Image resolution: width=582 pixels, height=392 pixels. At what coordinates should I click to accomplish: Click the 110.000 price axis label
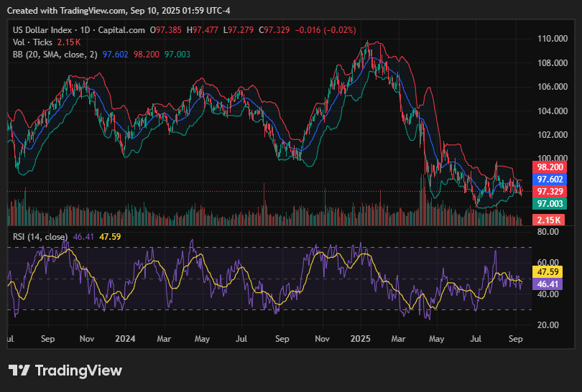553,39
